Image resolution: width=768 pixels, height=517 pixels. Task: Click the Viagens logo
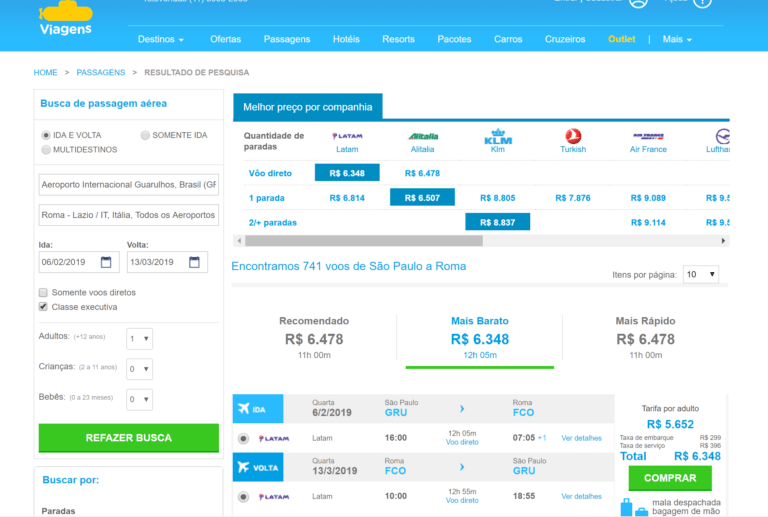(65, 19)
